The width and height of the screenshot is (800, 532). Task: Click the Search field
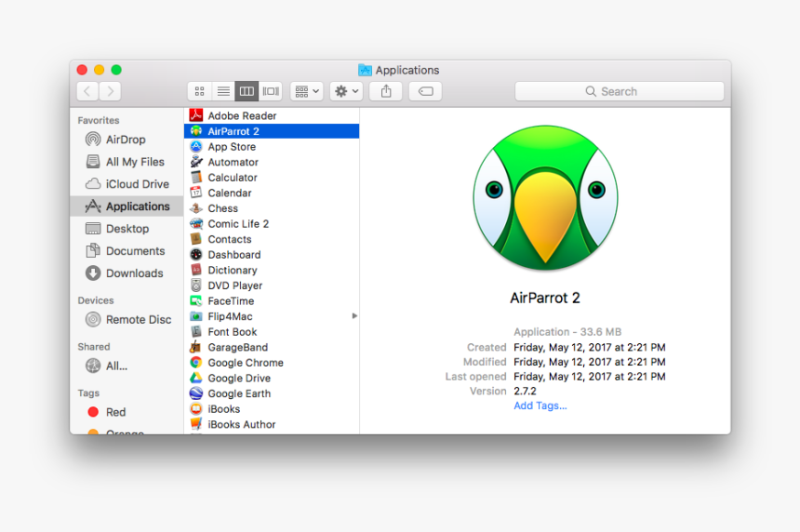[x=620, y=91]
